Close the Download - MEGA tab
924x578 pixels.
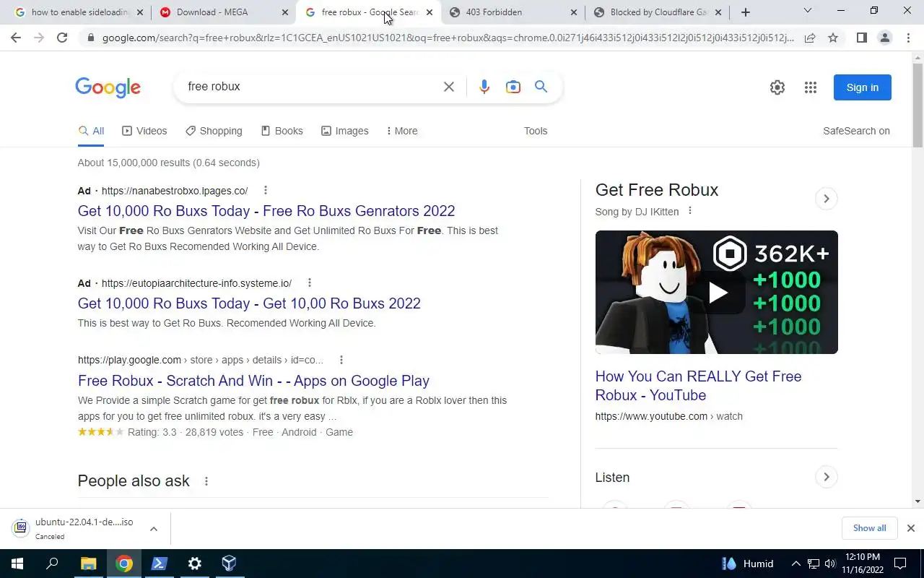285,12
